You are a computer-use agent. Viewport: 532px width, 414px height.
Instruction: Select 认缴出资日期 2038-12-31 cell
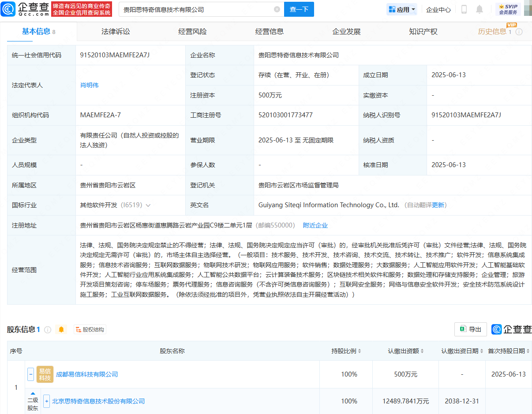click(462, 401)
